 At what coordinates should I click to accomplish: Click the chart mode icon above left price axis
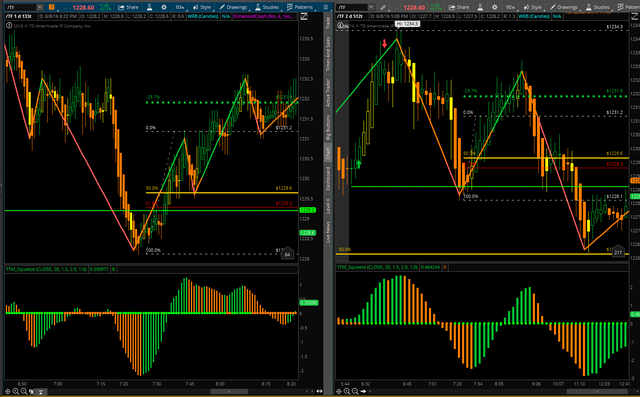pyautogui.click(x=304, y=16)
